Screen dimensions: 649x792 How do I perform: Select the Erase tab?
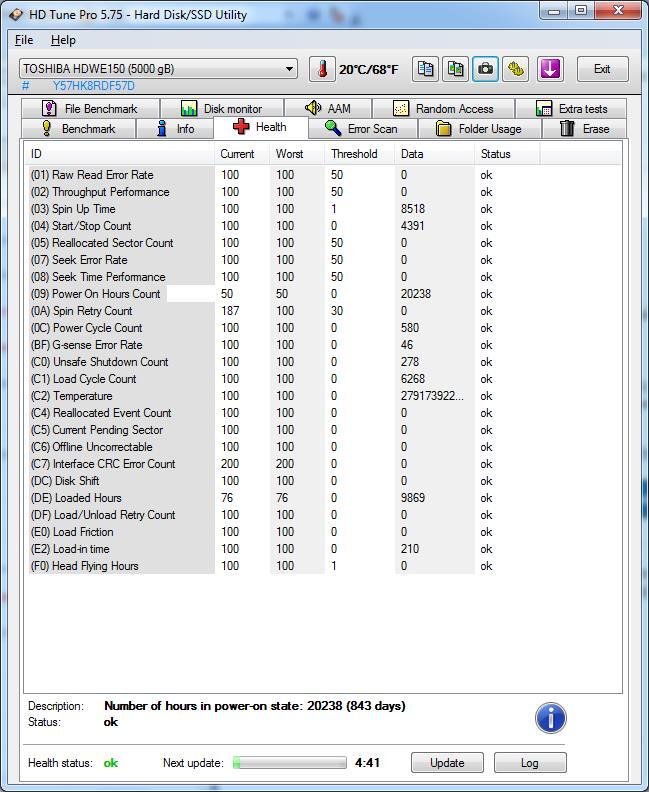coord(584,129)
